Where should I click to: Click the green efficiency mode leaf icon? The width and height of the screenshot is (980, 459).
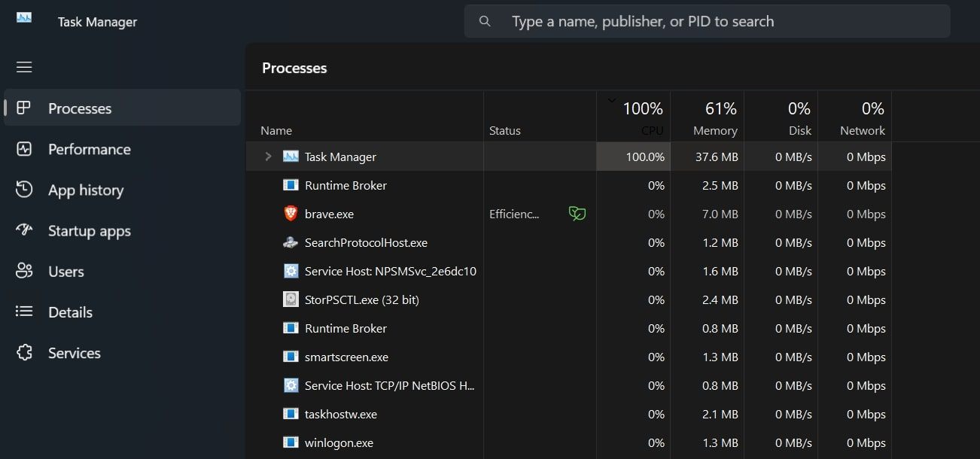(x=577, y=214)
